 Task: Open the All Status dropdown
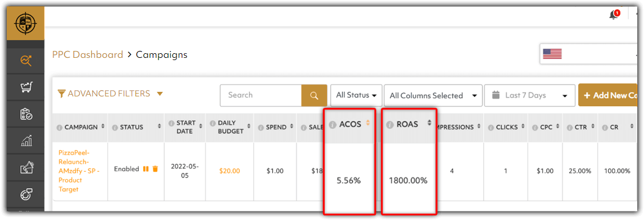(x=356, y=95)
